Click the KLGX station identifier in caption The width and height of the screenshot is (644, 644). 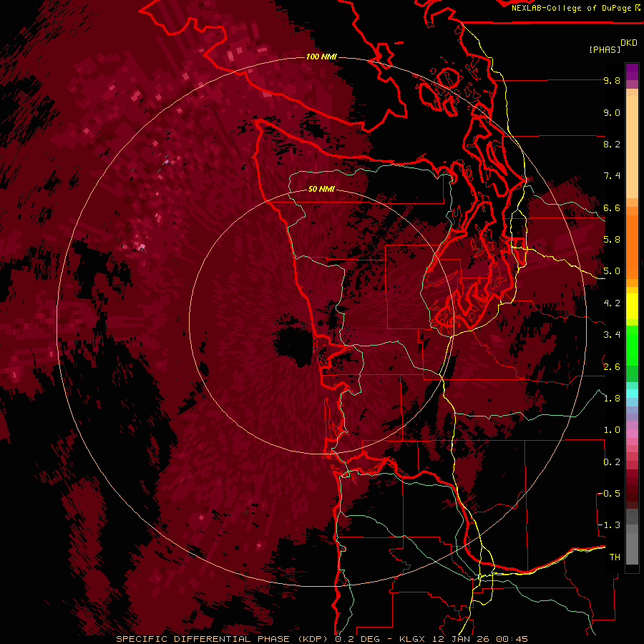(x=412, y=639)
